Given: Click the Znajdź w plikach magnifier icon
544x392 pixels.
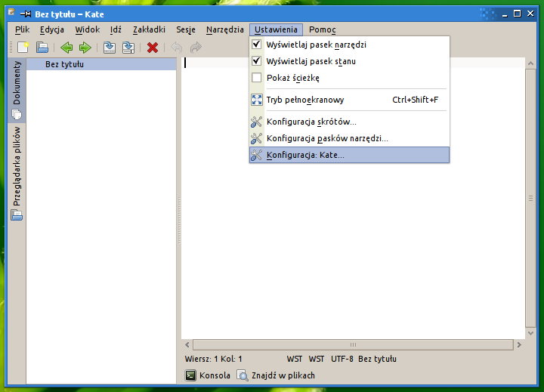Looking at the screenshot, I should [243, 375].
